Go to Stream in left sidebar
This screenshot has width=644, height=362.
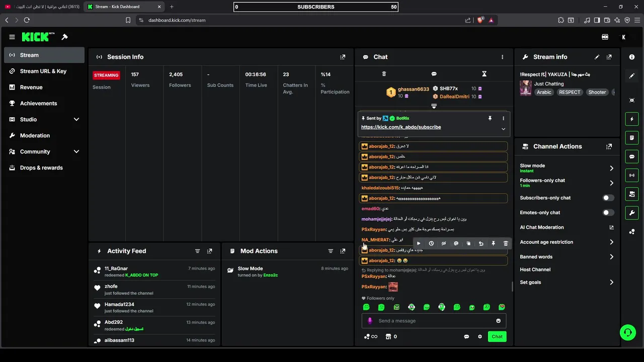(44, 55)
